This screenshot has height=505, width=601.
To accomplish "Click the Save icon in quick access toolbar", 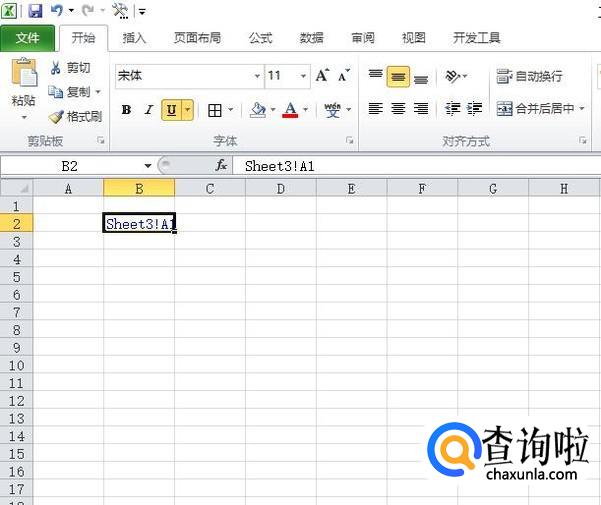I will pyautogui.click(x=35, y=10).
